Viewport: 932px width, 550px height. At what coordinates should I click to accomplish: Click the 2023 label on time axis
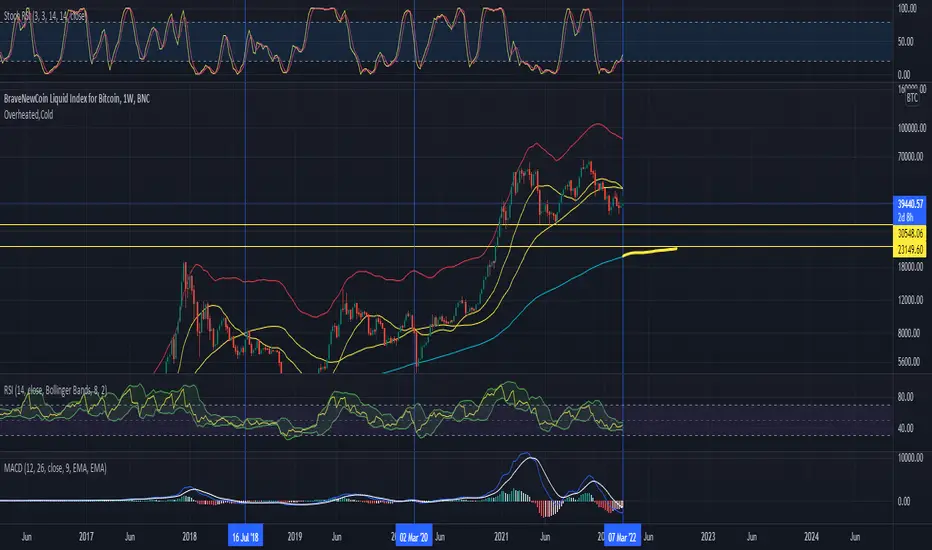708,537
